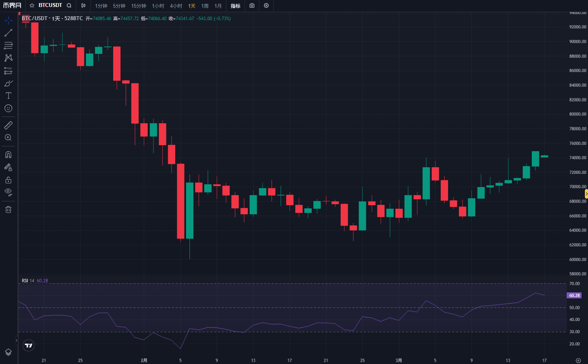588x364 pixels.
Task: Switch to the 1周 weekly timeframe
Action: point(205,6)
